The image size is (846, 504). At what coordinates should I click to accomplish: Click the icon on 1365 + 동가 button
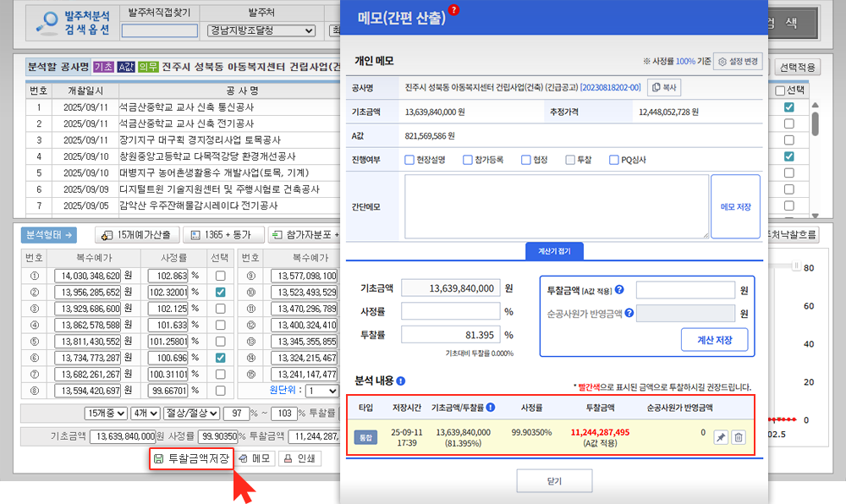tap(195, 235)
